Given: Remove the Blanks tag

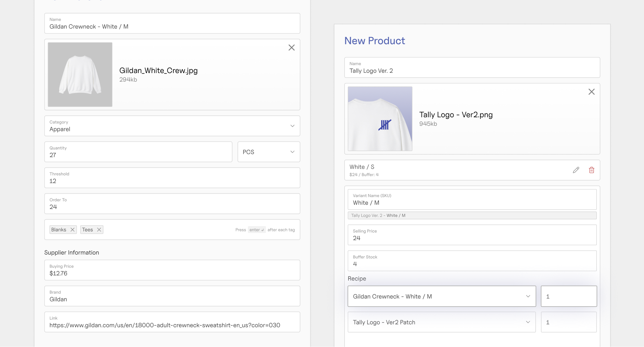Looking at the screenshot, I should tap(72, 229).
